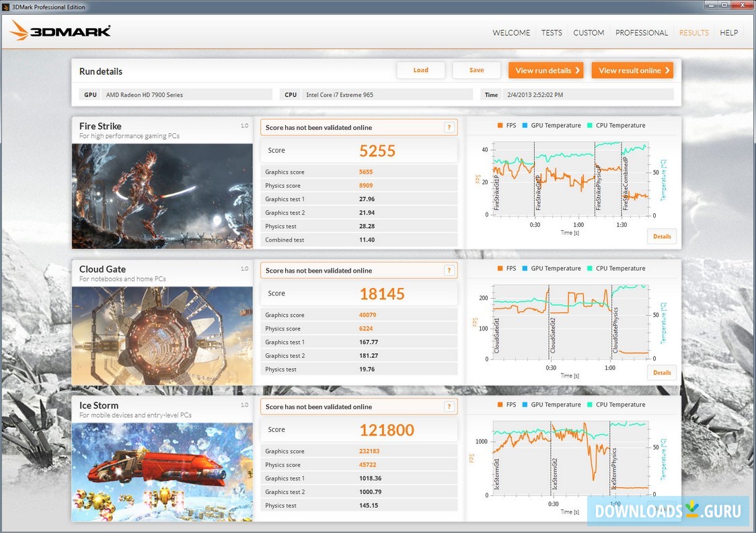Viewport: 756px width, 533px height.
Task: Click the help icon beside Ice Storm validation message
Action: click(x=449, y=406)
